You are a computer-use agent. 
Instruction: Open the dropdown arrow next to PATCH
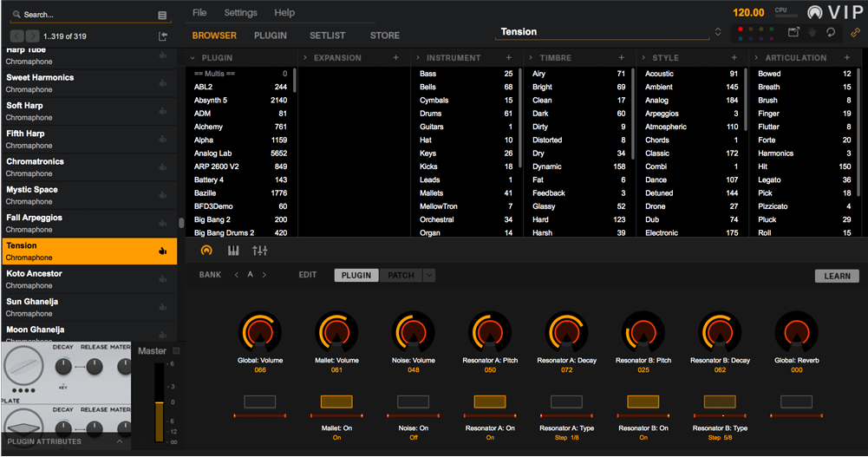coord(429,275)
